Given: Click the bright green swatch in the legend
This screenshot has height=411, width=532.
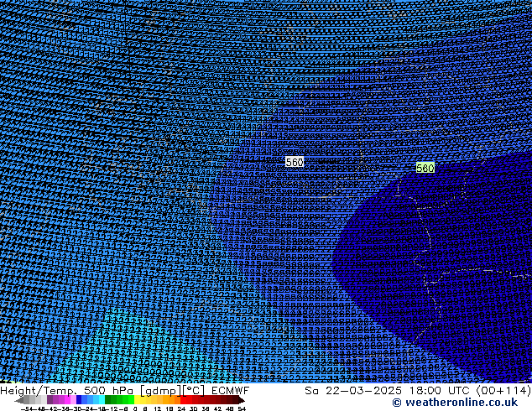Looking at the screenshot, I should (x=131, y=399).
